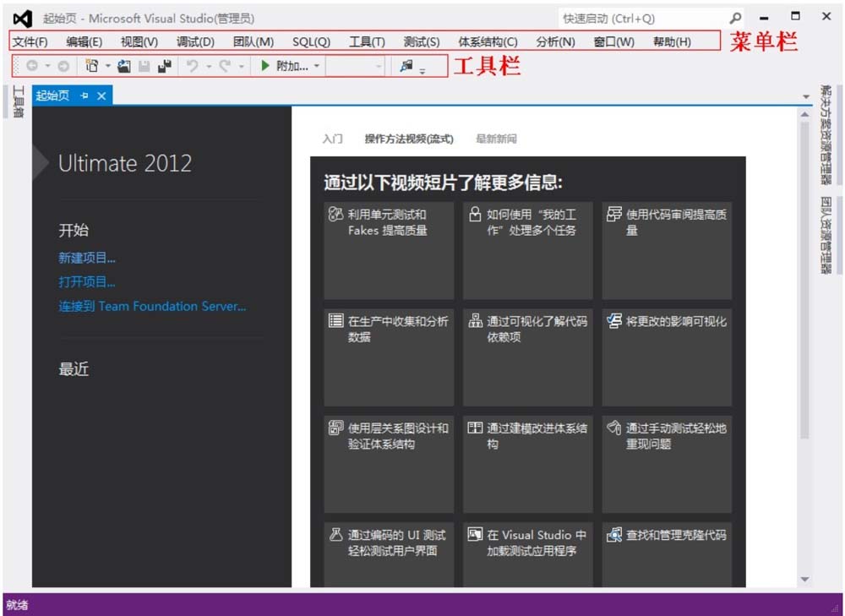This screenshot has height=616, width=845.
Task: Click icon of 通过建模改进体系结构 tile
Action: point(475,428)
